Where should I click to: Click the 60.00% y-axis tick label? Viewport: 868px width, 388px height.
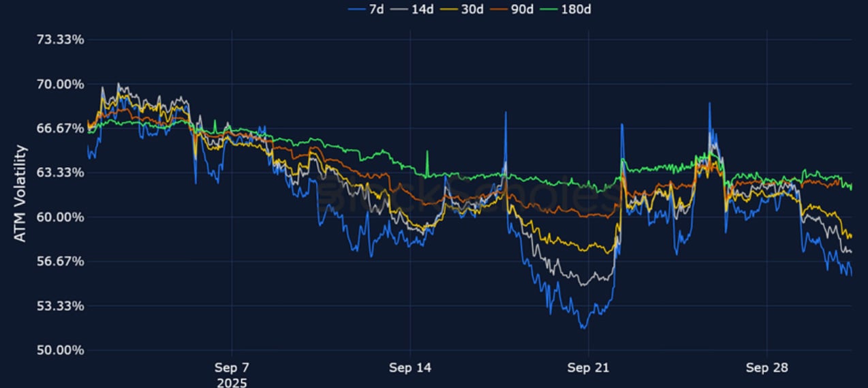point(59,217)
